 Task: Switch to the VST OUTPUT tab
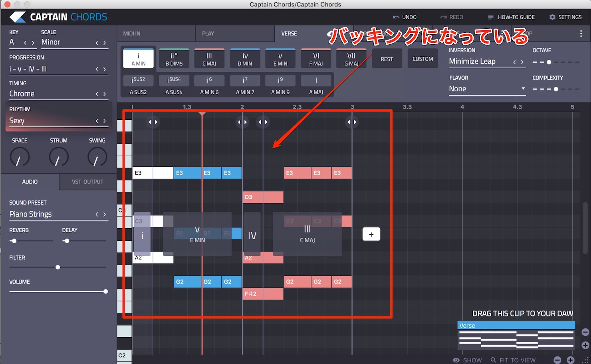(x=88, y=182)
